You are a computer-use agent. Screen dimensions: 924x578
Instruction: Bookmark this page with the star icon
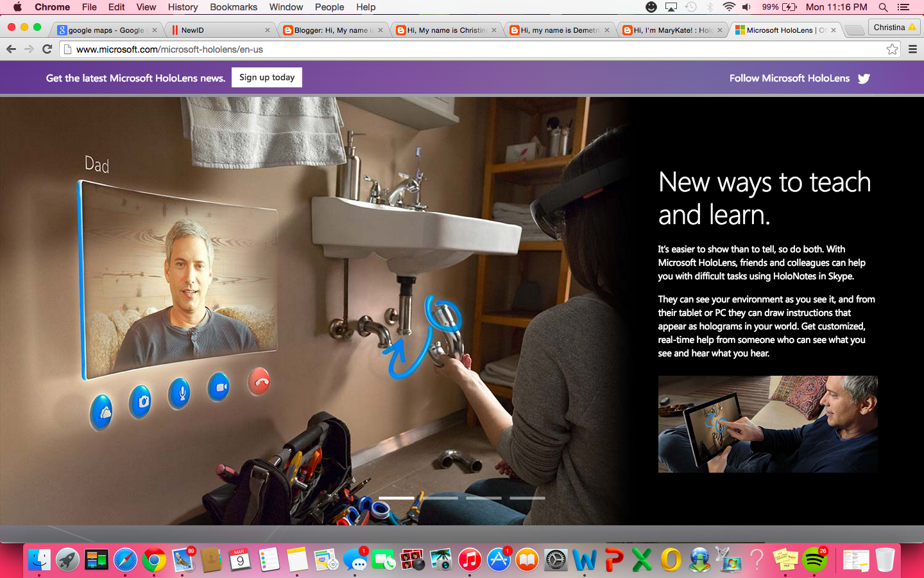[x=892, y=49]
